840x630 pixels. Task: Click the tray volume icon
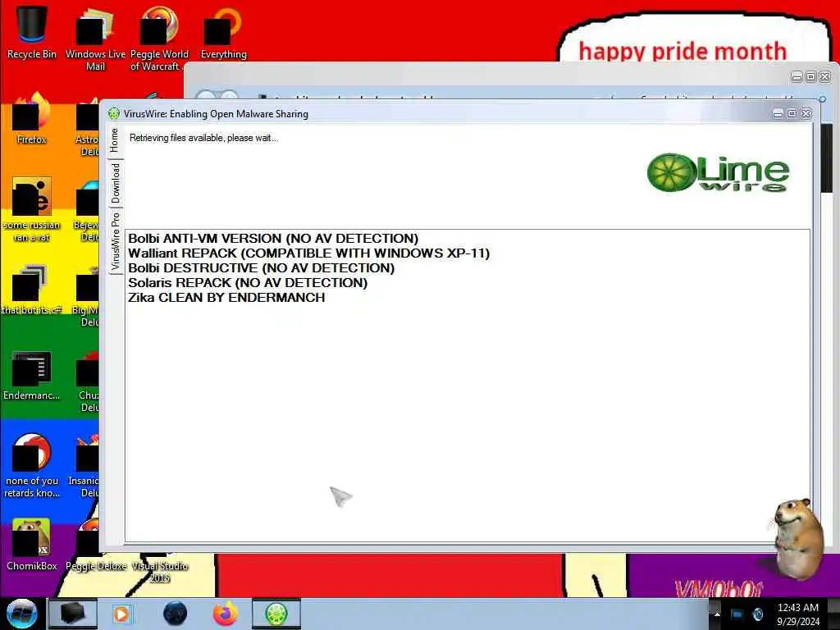[757, 614]
